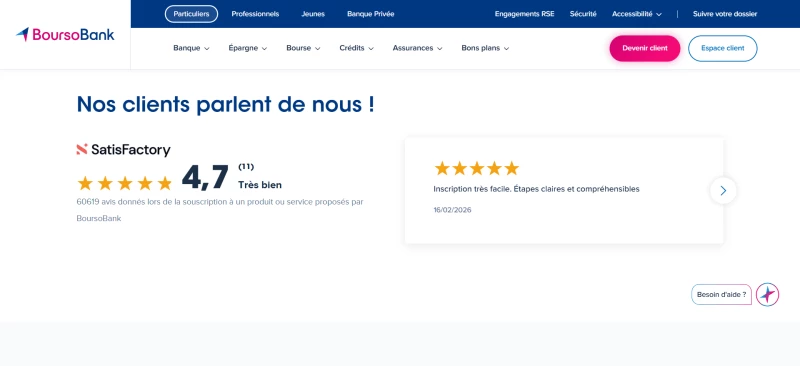Click the 60619 avis description text

click(x=220, y=210)
